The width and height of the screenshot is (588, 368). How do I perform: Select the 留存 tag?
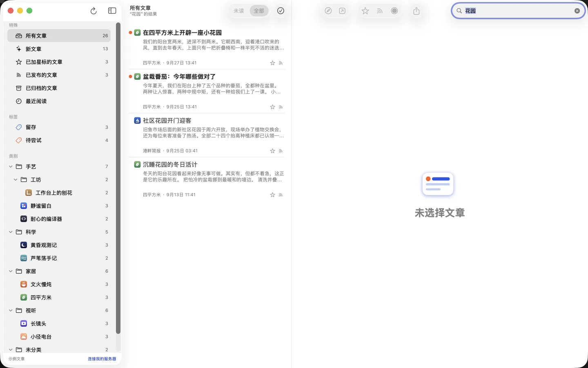coord(59,127)
